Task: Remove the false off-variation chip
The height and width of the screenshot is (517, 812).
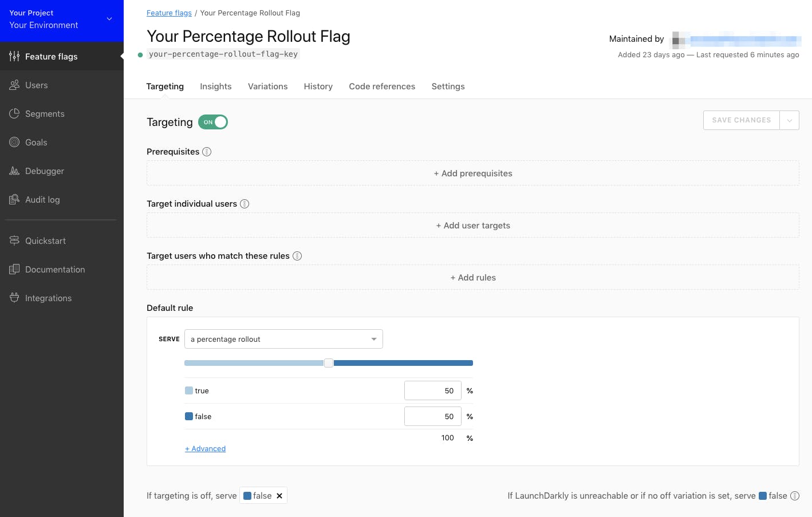Action: point(279,495)
